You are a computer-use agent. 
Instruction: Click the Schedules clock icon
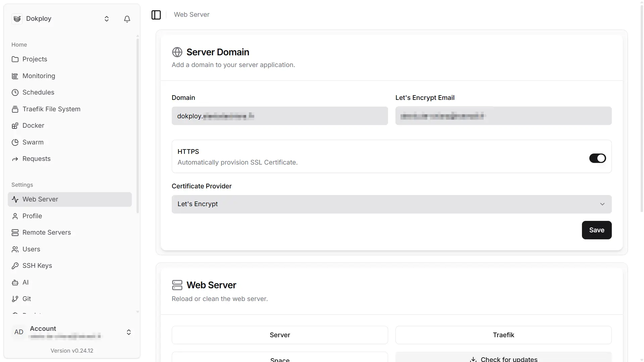point(15,93)
